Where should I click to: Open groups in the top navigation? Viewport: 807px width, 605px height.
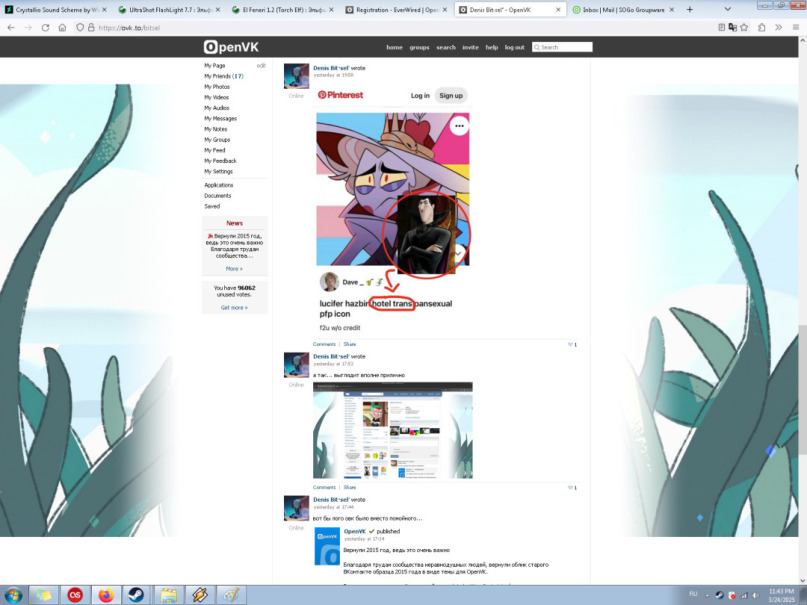[419, 47]
